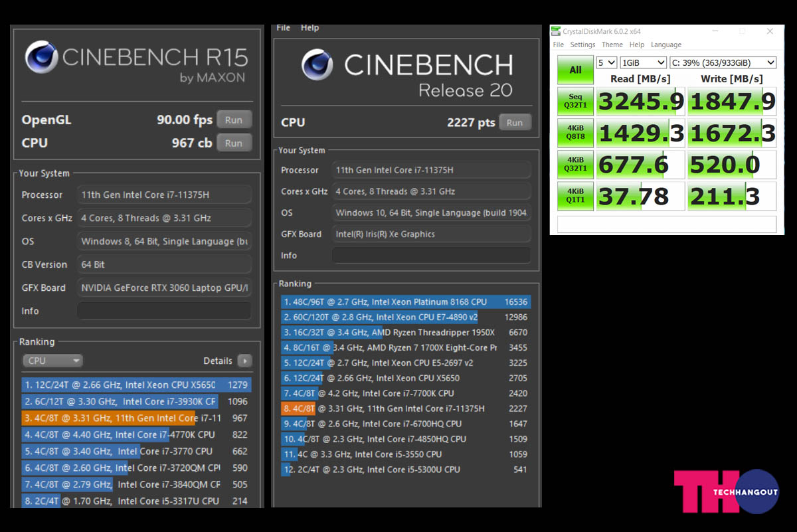This screenshot has width=797, height=532.
Task: Open Help menu in Cinebench R20
Action: pos(310,28)
